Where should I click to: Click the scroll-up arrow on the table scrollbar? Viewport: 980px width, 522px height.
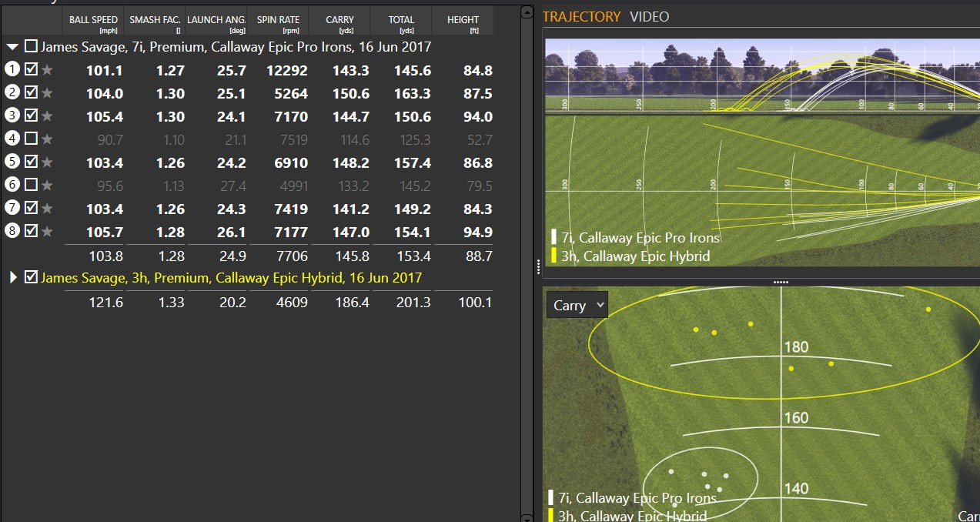(528, 11)
